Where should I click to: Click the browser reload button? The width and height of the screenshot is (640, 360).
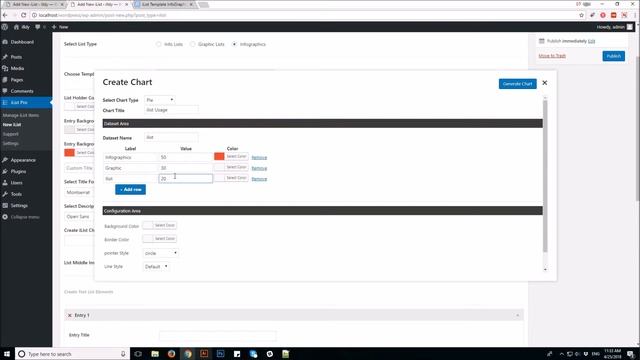click(23, 15)
